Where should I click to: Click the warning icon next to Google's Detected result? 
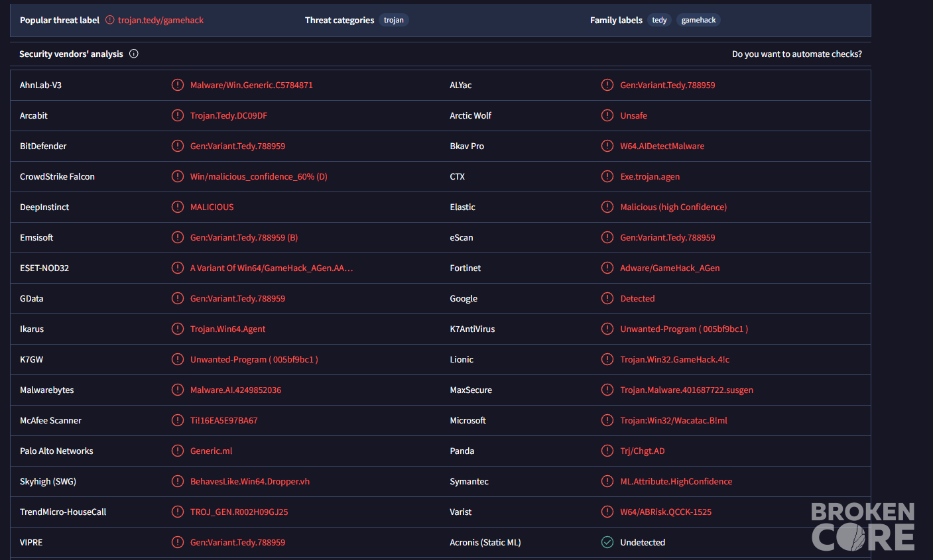click(607, 298)
